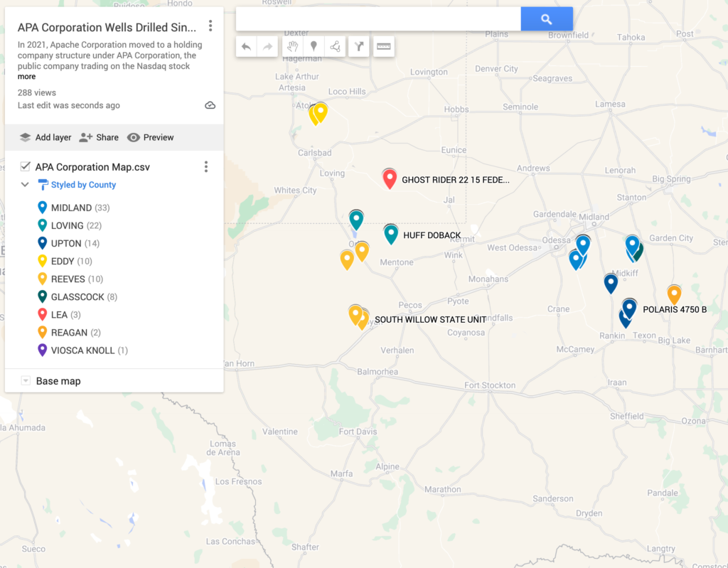Select the hand pan tool
Screen dimensions: 728x568
(x=292, y=46)
